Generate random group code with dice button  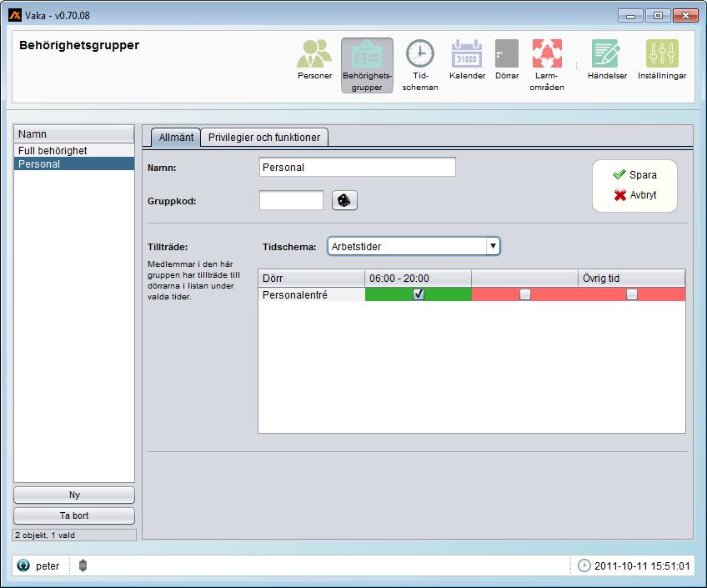point(344,200)
